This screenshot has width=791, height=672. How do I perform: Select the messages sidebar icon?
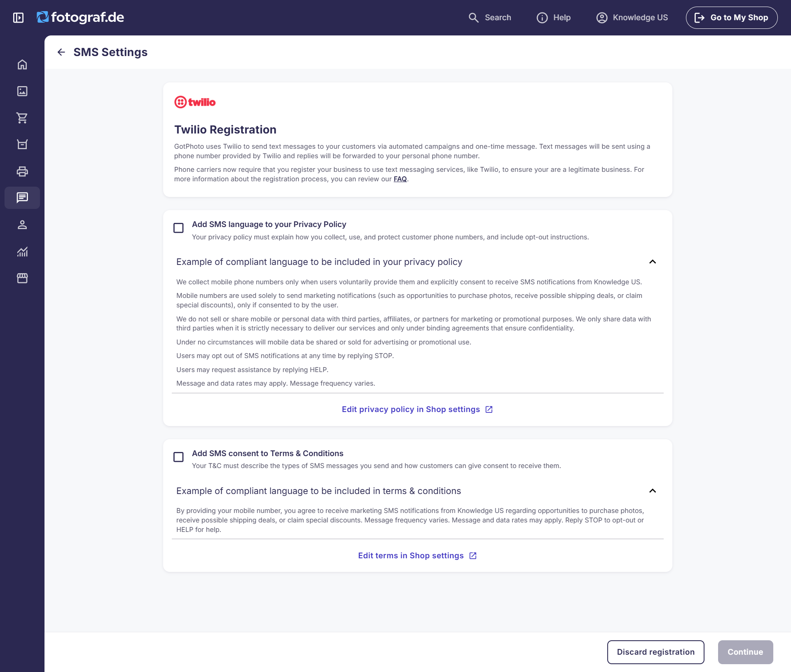[22, 198]
